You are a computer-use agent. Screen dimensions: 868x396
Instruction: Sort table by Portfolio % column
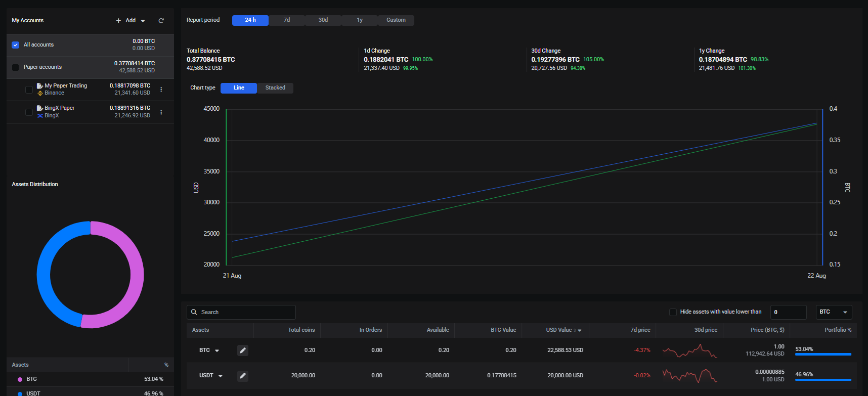(x=838, y=330)
